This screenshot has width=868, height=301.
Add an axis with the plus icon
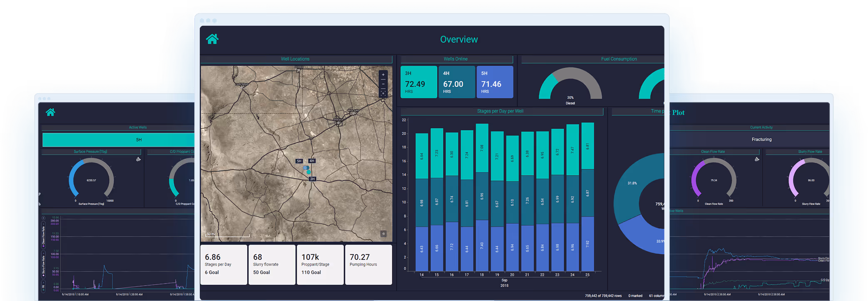pos(43,218)
